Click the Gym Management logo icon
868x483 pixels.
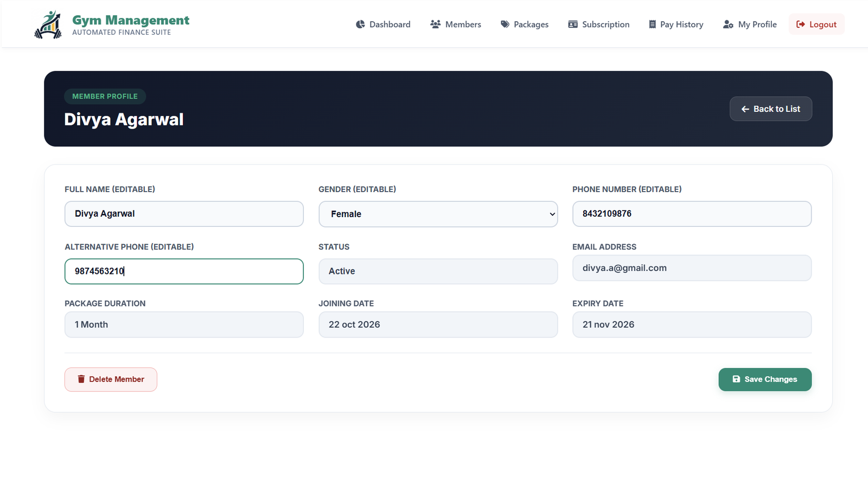(48, 24)
